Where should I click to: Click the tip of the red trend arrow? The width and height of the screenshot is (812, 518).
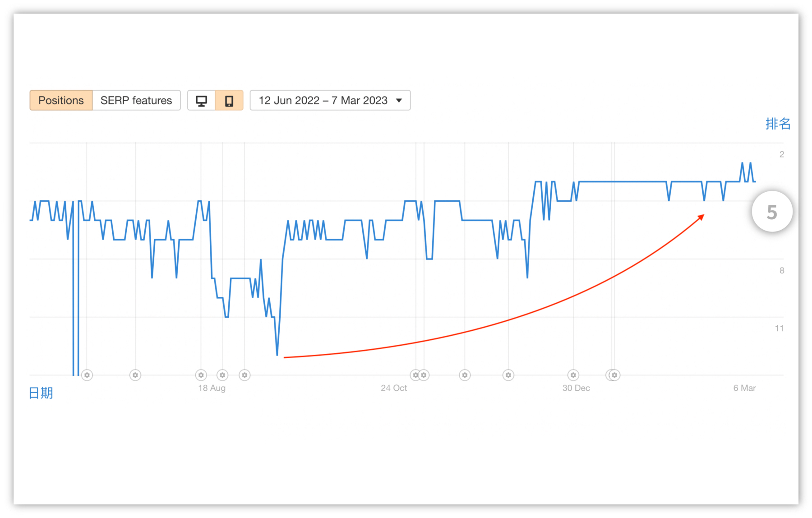[x=703, y=216]
